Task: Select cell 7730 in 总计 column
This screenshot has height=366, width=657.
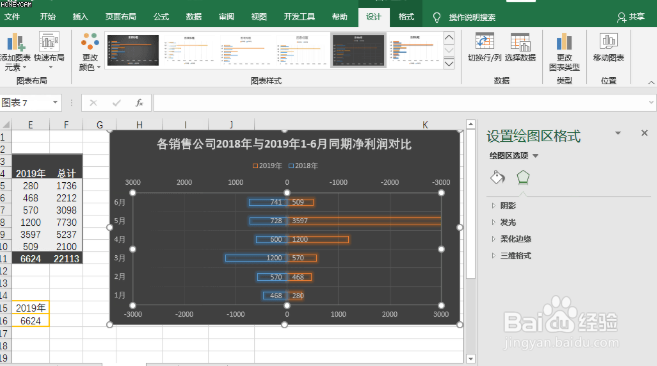Action: pos(66,222)
